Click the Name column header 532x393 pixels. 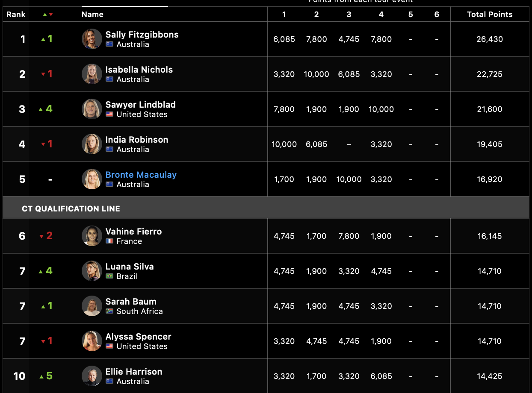92,15
